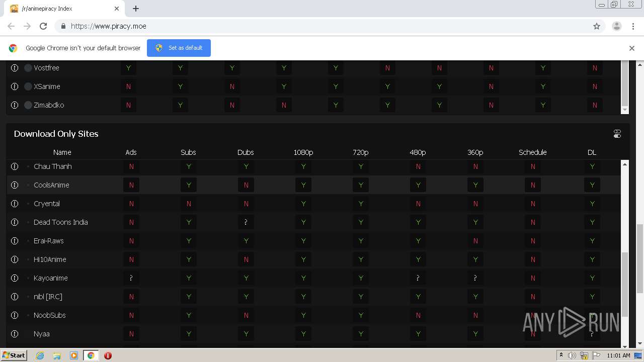Open the taskbar media player icon
Screen dimensions: 644x362
[x=73, y=355]
